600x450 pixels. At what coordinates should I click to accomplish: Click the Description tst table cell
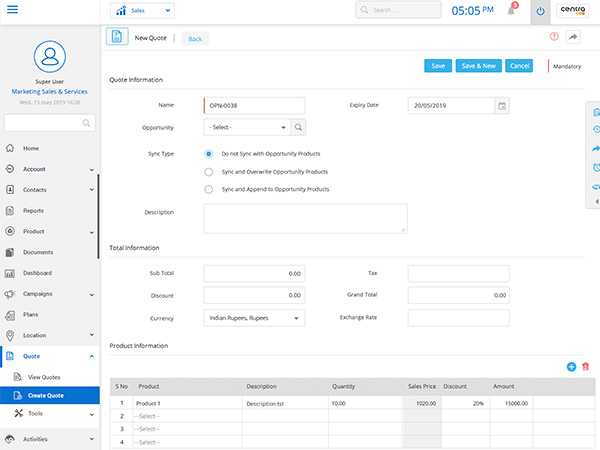(x=285, y=403)
